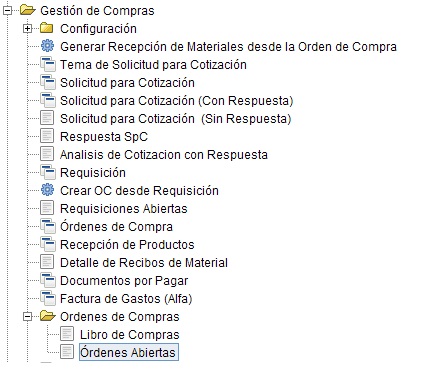Click the yellow Configuración folder icon

click(47, 28)
